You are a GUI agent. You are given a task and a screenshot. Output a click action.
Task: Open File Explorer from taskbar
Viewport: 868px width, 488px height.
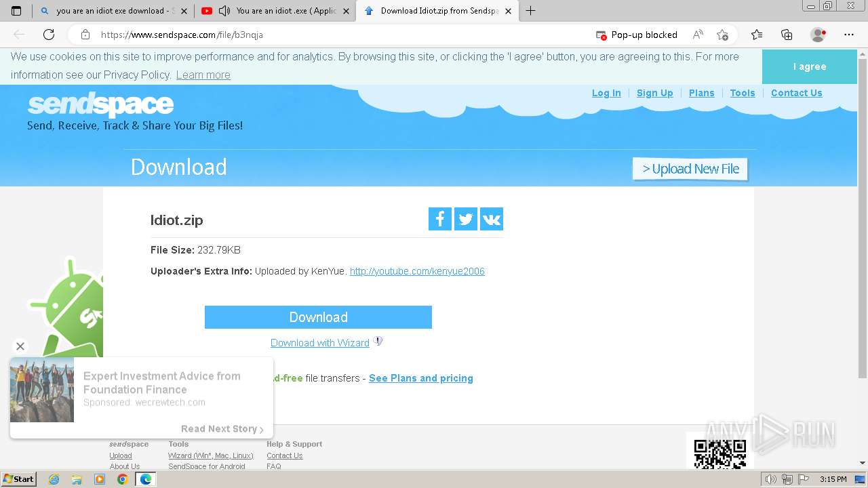tap(77, 479)
